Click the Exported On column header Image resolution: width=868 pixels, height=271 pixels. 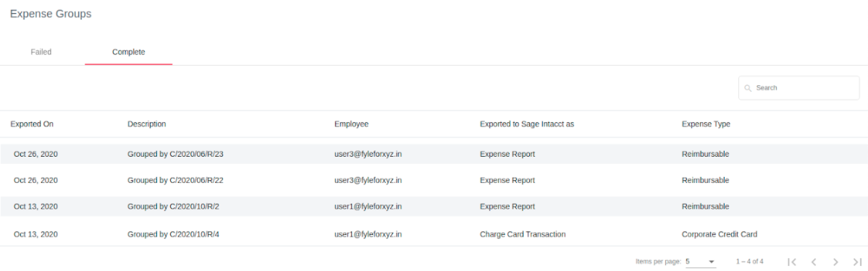[x=32, y=124]
